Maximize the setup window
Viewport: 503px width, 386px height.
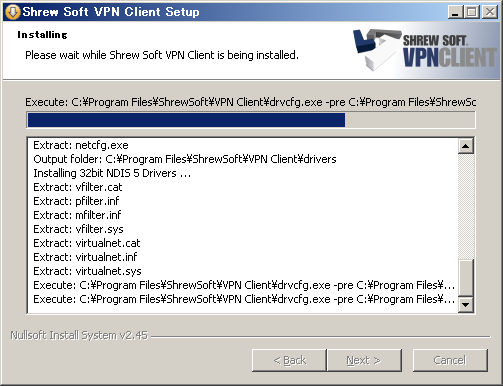[x=472, y=12]
